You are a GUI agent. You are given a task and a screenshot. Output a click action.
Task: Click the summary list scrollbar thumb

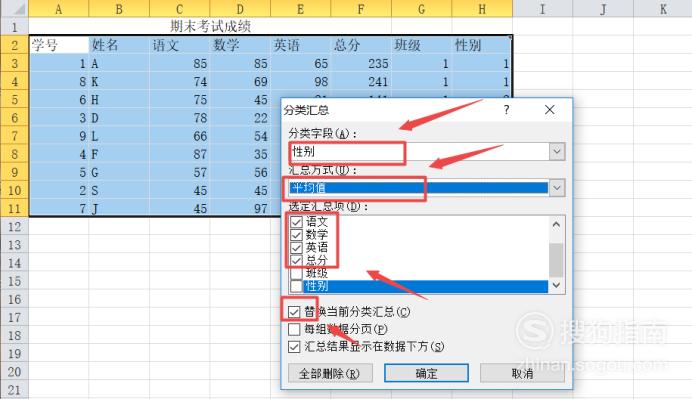pos(556,260)
